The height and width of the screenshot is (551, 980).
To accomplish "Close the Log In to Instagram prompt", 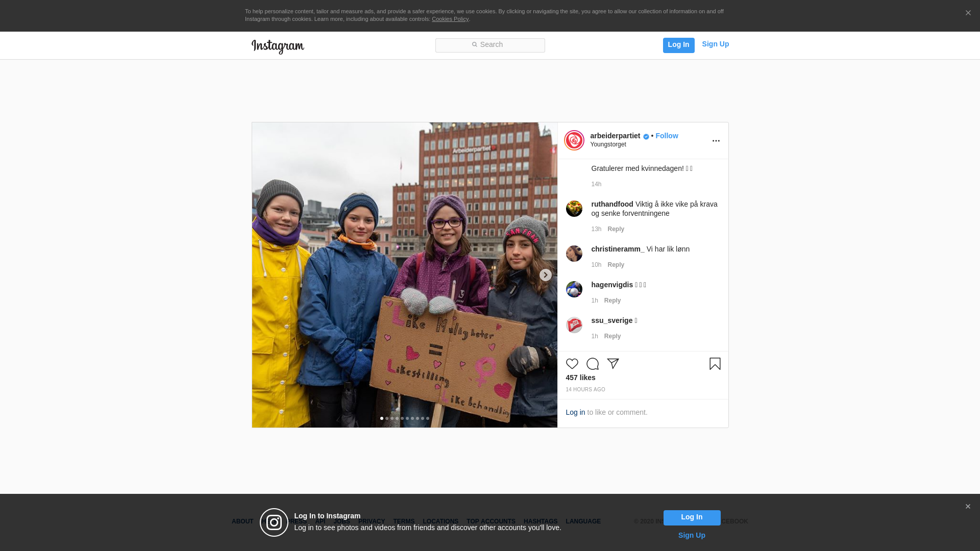I will click(x=968, y=507).
